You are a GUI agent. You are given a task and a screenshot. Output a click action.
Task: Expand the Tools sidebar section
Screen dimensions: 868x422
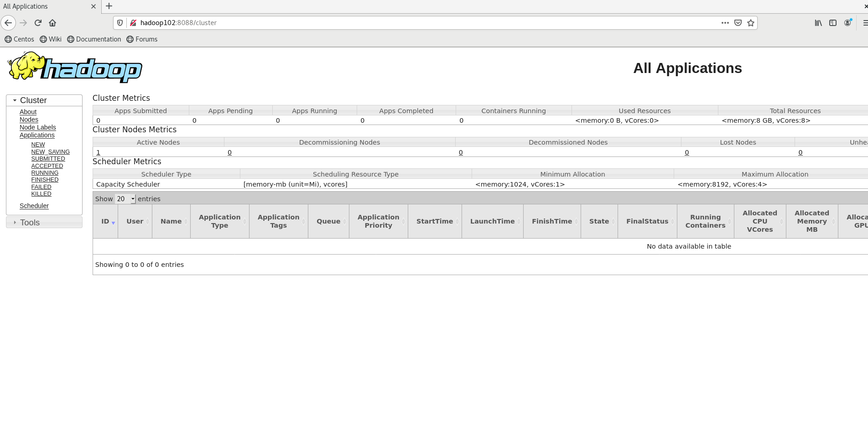pyautogui.click(x=44, y=223)
